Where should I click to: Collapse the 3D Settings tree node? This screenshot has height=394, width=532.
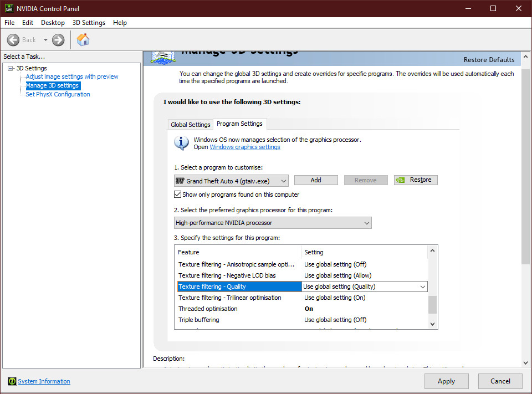11,68
